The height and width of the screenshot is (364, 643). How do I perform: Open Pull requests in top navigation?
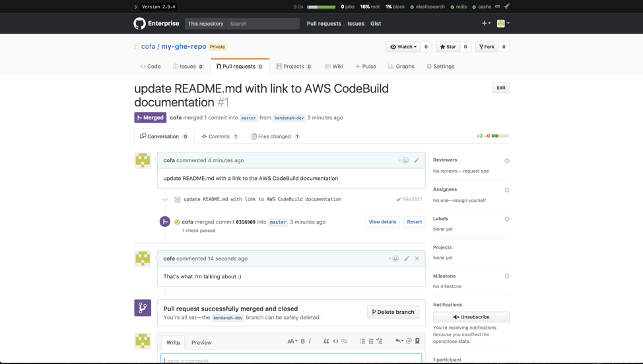[324, 24]
